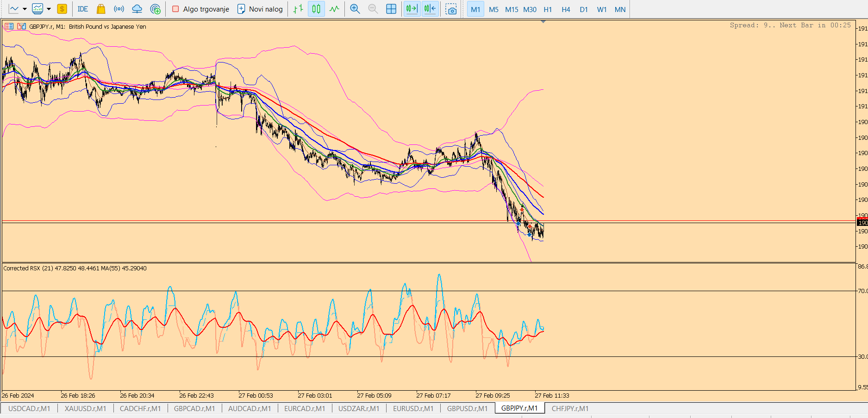The width and height of the screenshot is (868, 418).
Task: Take a chart screenshot with camera icon
Action: tap(451, 9)
